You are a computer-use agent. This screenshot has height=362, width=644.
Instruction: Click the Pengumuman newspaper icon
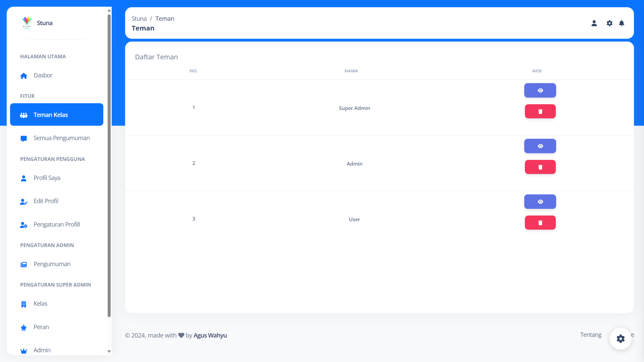[24, 264]
